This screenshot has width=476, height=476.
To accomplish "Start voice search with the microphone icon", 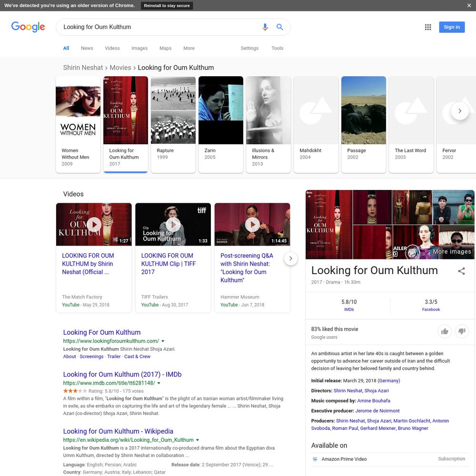I will click(265, 27).
